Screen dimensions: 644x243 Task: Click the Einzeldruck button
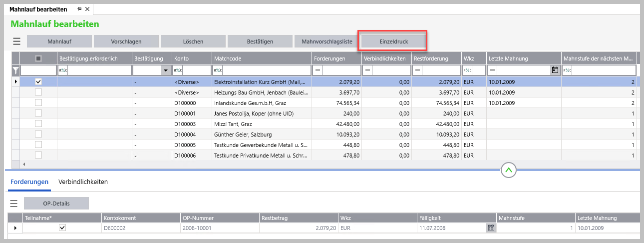pos(394,41)
